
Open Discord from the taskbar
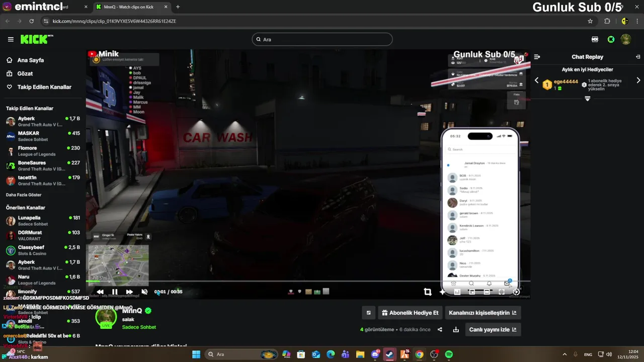coord(375,354)
